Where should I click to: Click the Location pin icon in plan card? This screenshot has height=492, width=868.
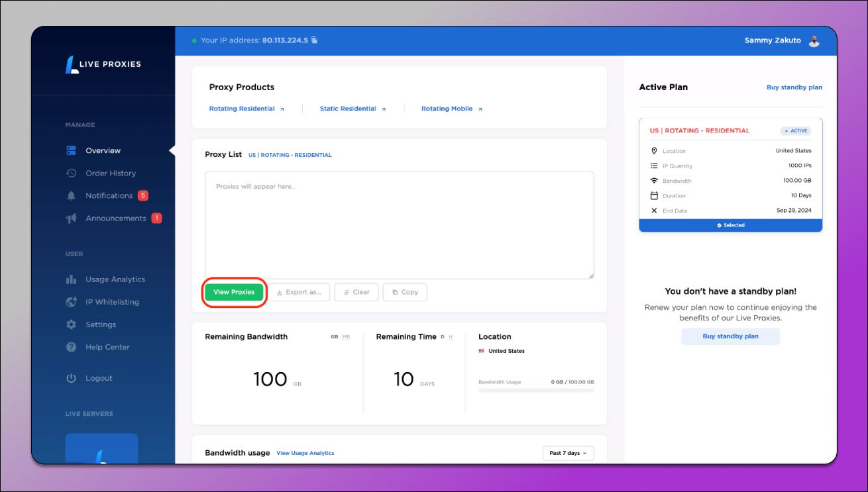point(654,151)
